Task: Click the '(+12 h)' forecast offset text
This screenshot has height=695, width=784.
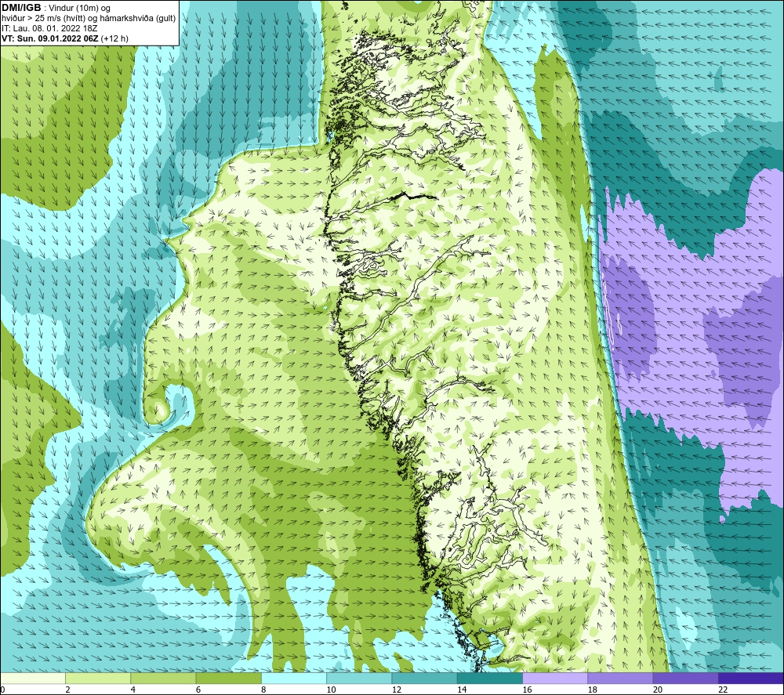Action: [114, 38]
